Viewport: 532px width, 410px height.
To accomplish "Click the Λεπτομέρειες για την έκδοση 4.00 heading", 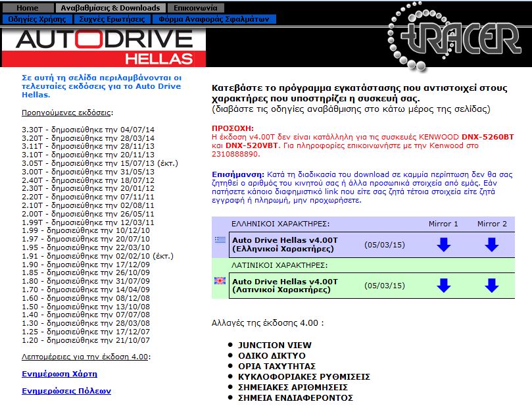I will click(85, 357).
